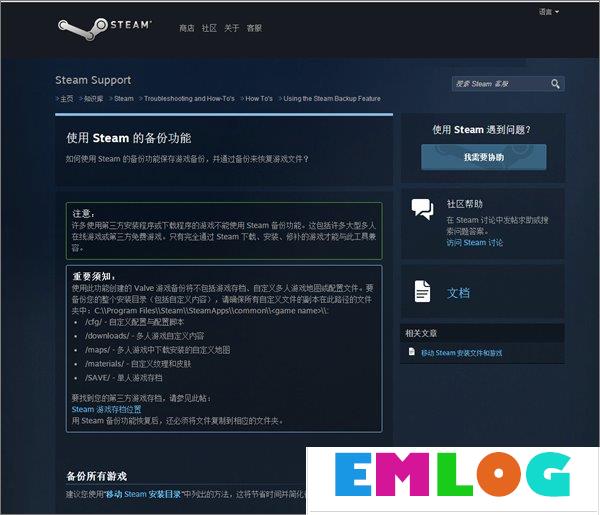
Task: Click the /maps/ list item text
Action: [158, 350]
